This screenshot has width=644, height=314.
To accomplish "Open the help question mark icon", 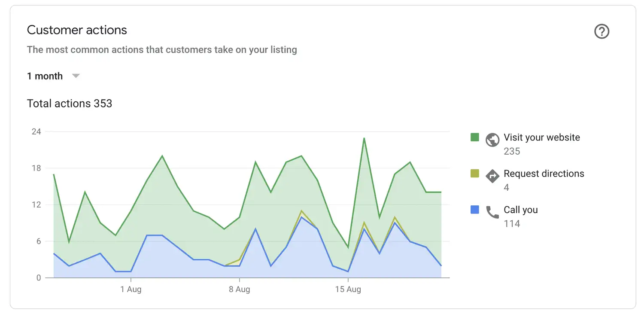I will coord(601,31).
